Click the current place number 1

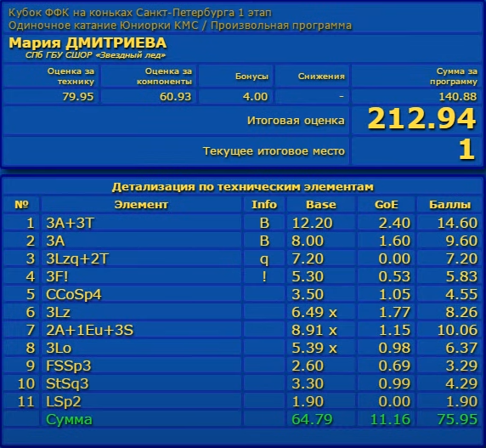(x=466, y=150)
